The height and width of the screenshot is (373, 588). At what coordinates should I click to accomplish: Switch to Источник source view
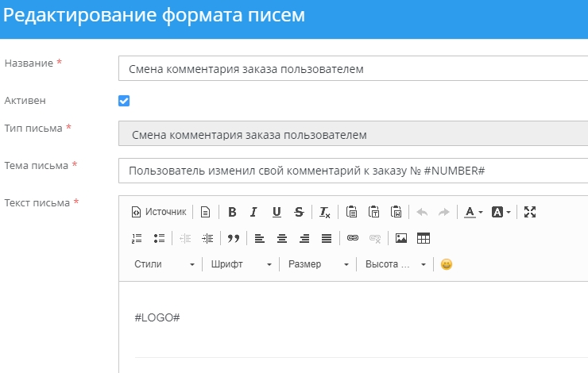[159, 212]
